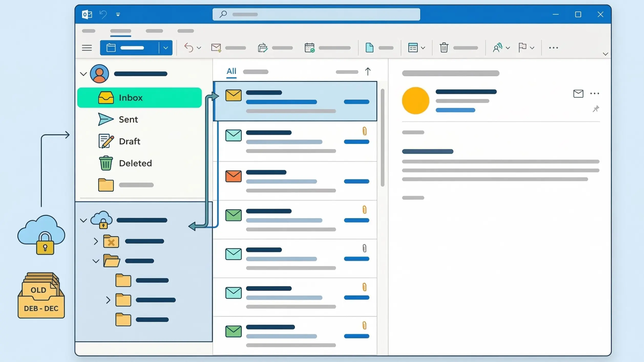The width and height of the screenshot is (644, 362).
Task: Click the message list scrollbar
Action: (382, 138)
